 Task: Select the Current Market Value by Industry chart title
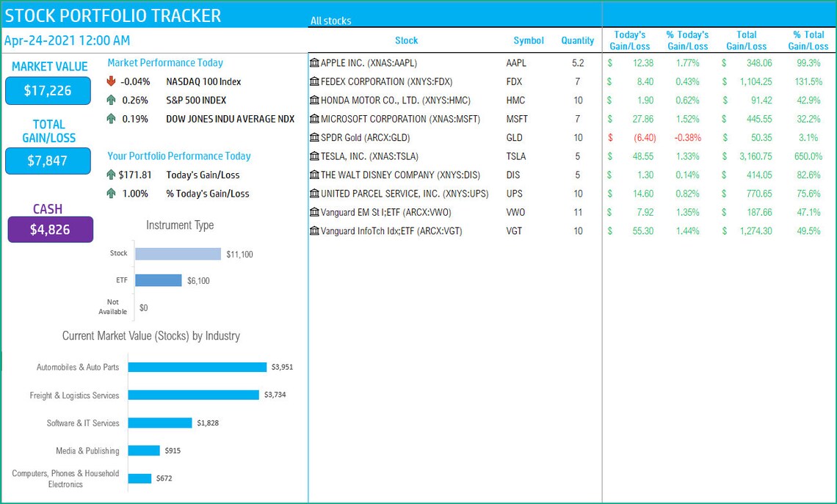[x=151, y=336]
